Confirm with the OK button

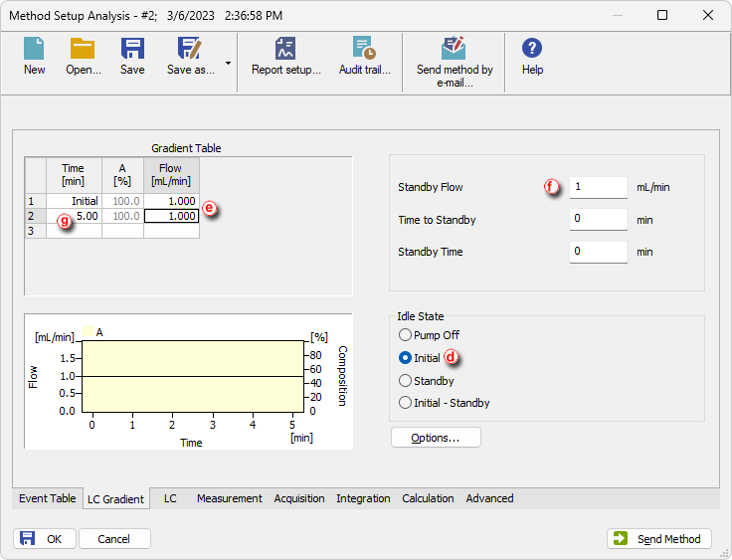45,539
